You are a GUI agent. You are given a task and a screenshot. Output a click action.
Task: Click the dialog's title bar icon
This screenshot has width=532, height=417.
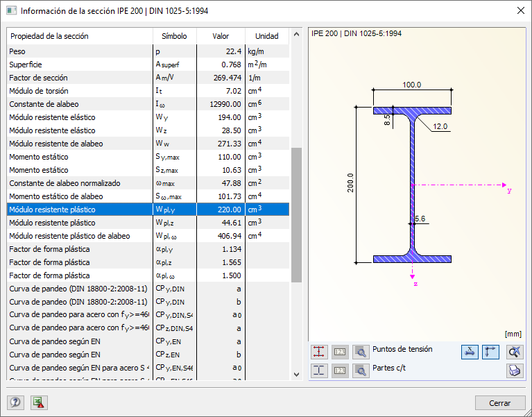coord(12,10)
